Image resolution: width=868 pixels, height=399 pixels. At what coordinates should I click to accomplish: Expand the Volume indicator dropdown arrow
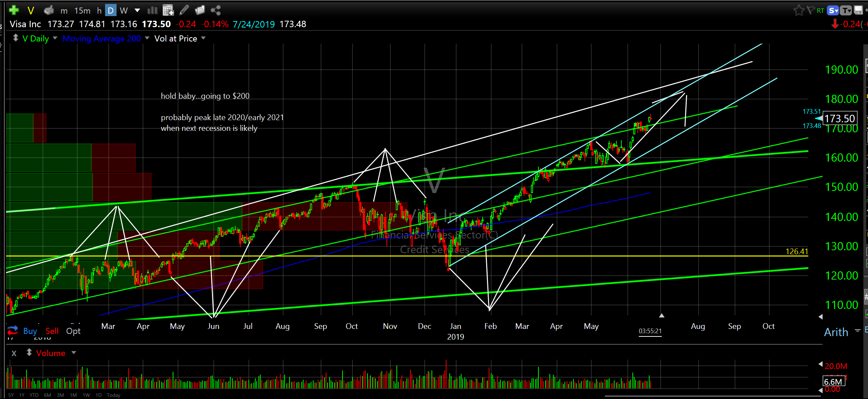point(74,353)
